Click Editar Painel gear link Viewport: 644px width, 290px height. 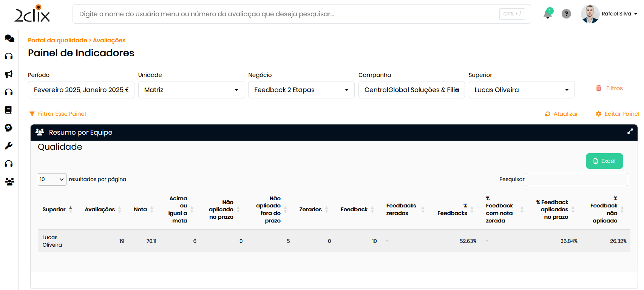pos(618,114)
